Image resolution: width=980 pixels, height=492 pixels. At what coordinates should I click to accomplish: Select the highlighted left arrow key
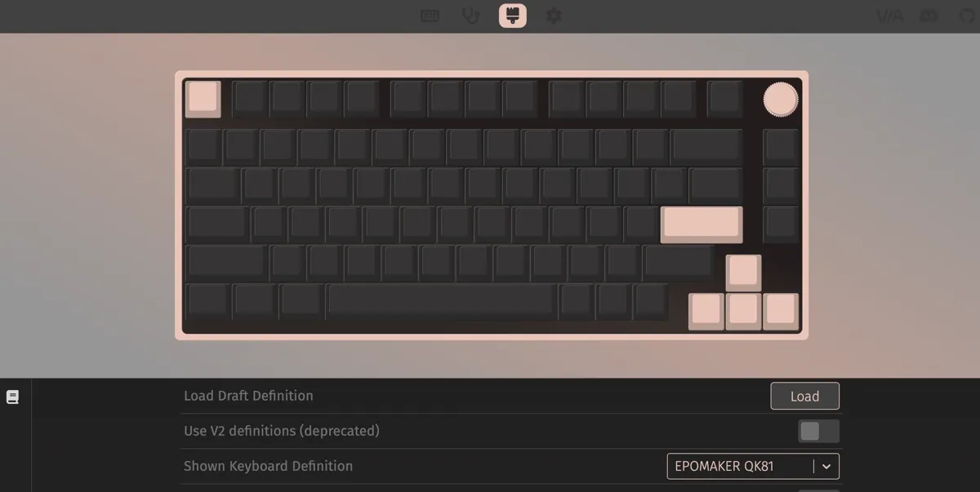tap(706, 312)
